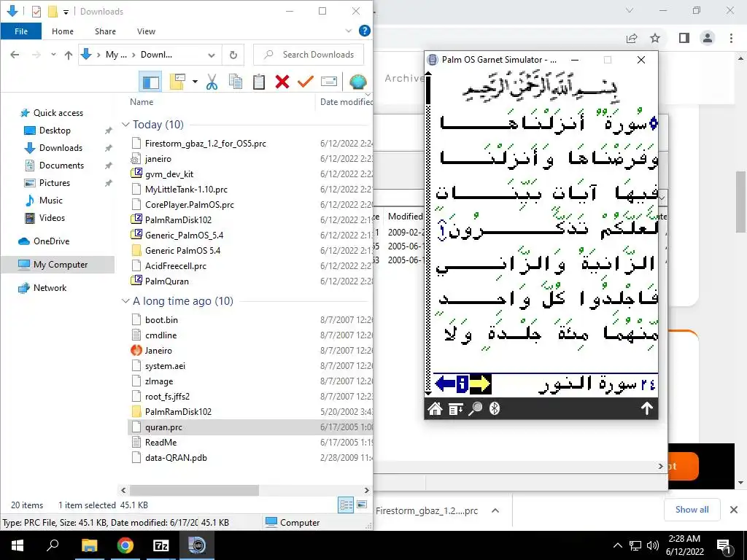Open Explorer help question mark icon
747x560 pixels.
pos(365,31)
